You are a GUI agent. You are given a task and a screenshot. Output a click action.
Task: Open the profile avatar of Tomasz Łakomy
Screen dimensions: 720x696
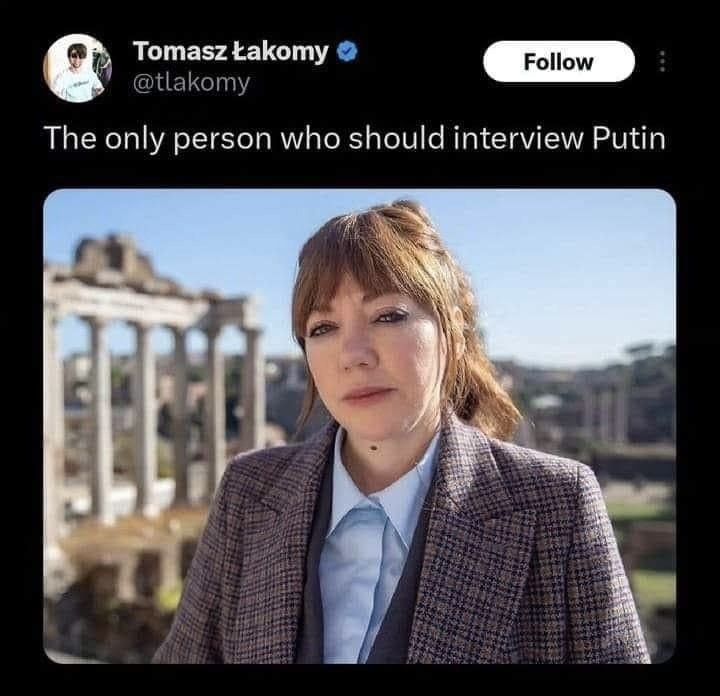tap(78, 68)
